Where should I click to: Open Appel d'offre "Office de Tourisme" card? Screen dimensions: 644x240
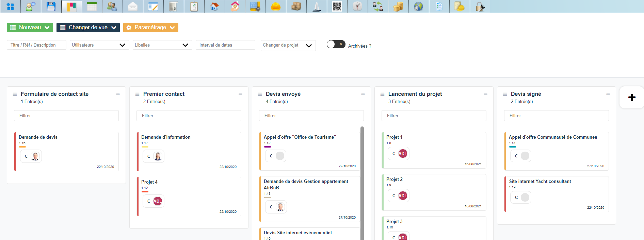coord(310,151)
